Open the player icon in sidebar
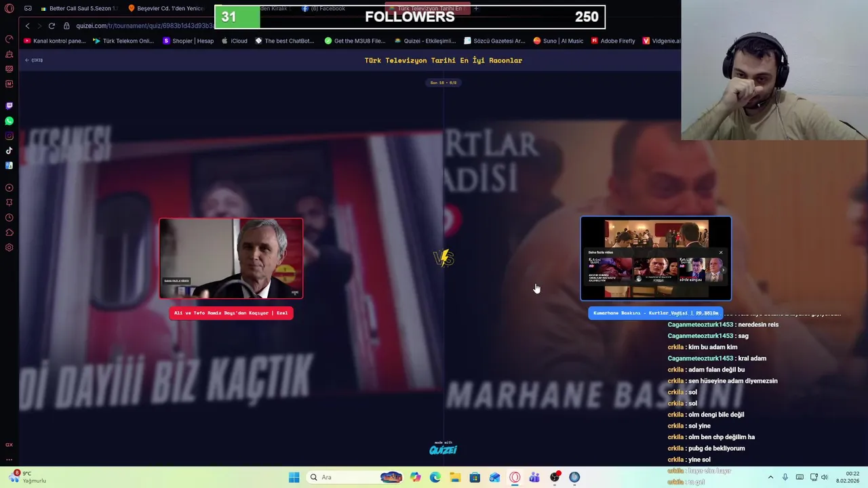 [x=9, y=188]
